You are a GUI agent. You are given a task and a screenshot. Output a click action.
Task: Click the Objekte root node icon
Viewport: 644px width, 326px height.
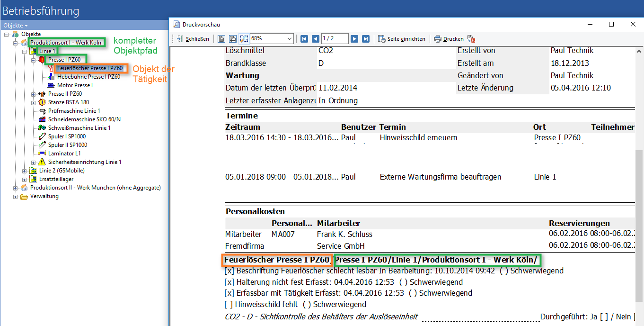(16, 34)
